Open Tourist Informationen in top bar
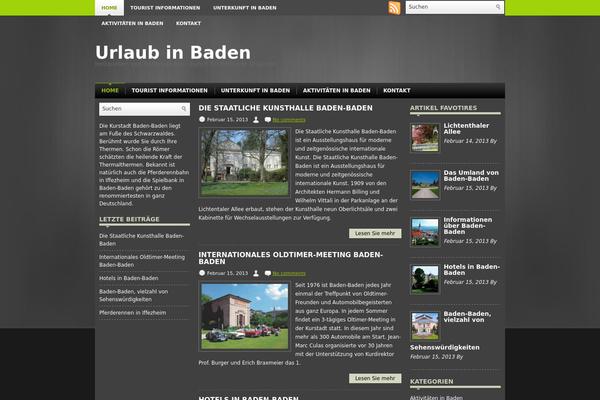The width and height of the screenshot is (600, 400). pyautogui.click(x=165, y=8)
